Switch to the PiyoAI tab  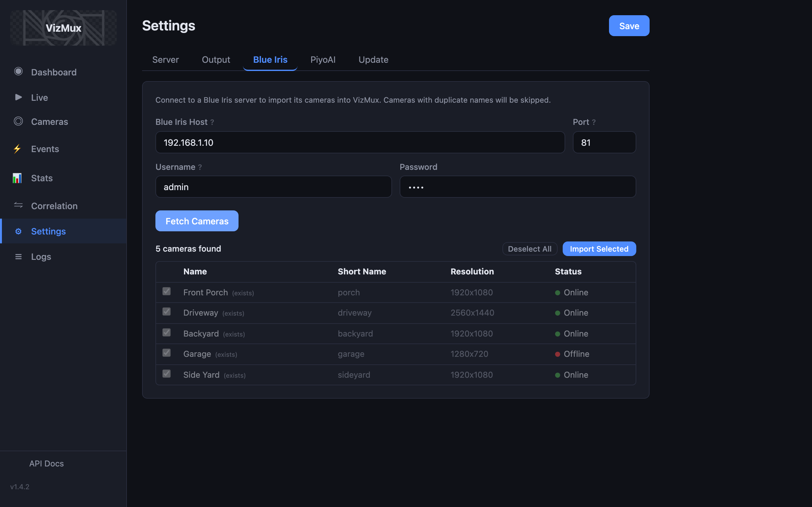[x=323, y=60]
